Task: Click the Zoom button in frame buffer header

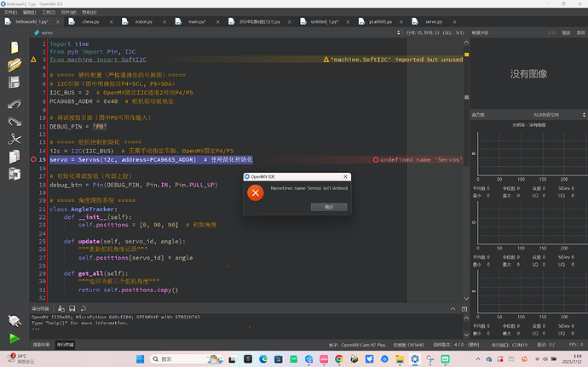Action: 566,33
